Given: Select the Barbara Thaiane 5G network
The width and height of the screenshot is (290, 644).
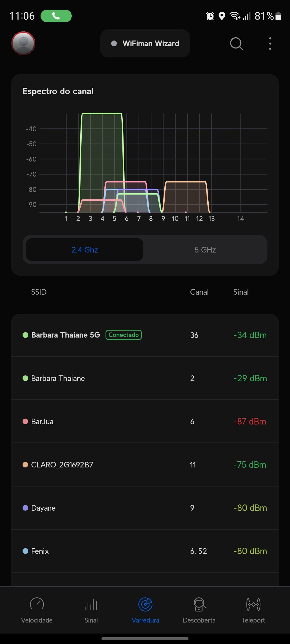Looking at the screenshot, I should coord(66,335).
